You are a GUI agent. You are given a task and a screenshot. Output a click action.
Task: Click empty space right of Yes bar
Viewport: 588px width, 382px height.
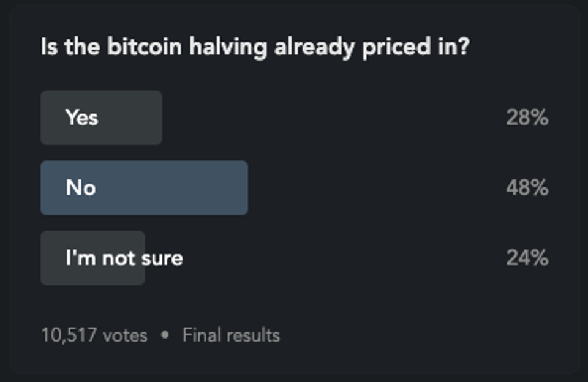tap(334, 118)
